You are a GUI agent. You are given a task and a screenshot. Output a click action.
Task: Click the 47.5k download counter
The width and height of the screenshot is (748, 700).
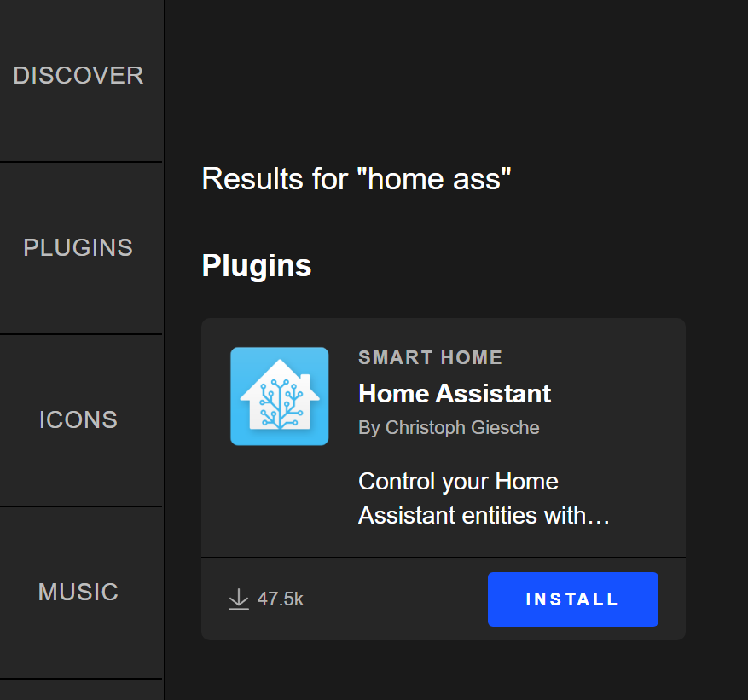click(280, 599)
